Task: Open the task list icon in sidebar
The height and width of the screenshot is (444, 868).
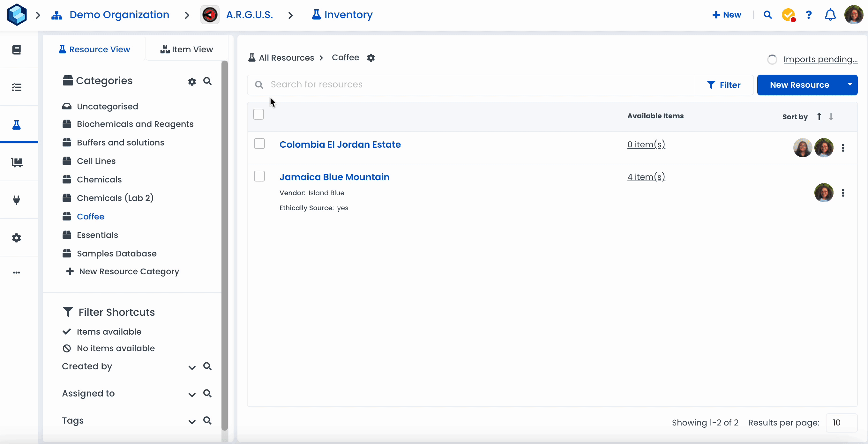Action: point(16,87)
